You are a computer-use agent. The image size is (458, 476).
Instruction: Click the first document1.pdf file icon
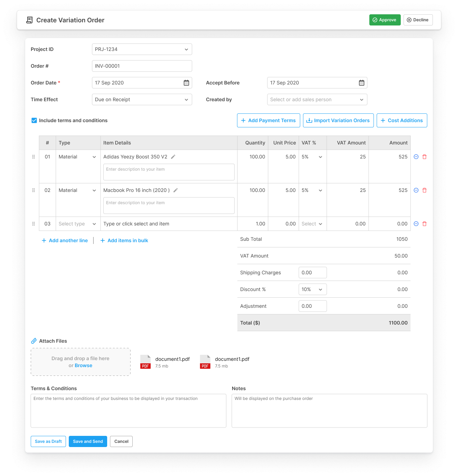point(146,362)
